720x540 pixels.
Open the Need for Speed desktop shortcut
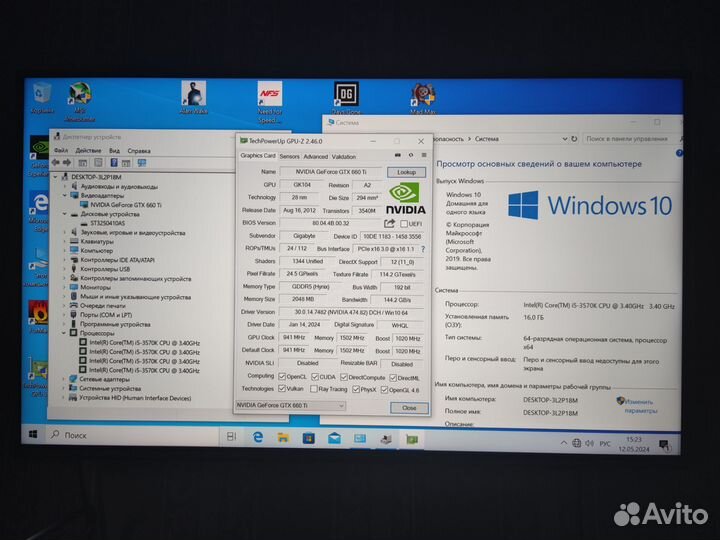coord(270,102)
